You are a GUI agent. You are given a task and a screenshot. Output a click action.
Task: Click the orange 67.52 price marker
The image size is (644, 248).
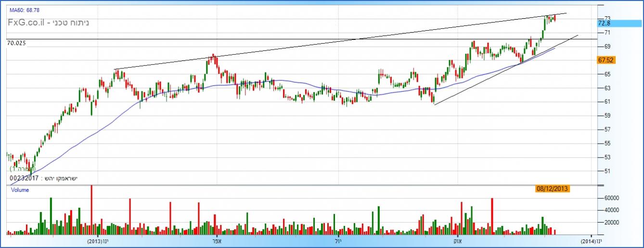tap(605, 60)
